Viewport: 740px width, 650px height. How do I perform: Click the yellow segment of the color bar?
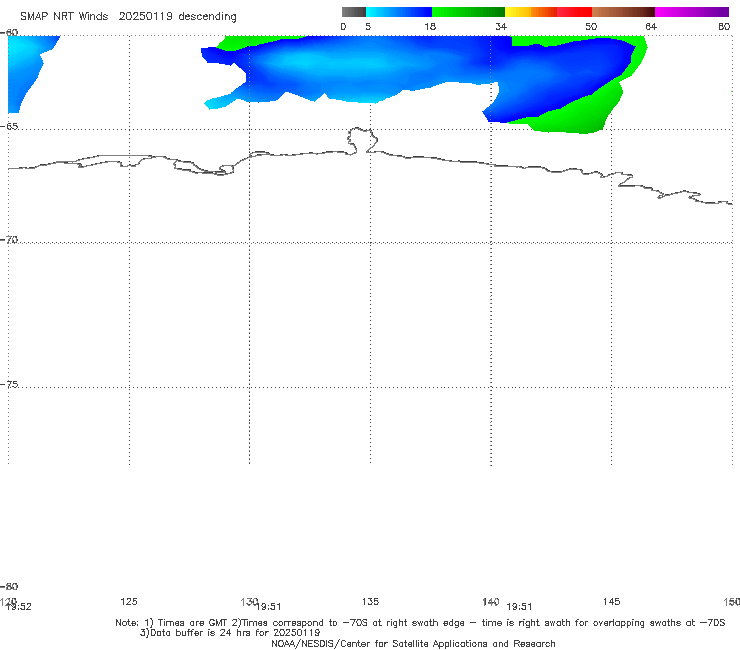(x=518, y=12)
